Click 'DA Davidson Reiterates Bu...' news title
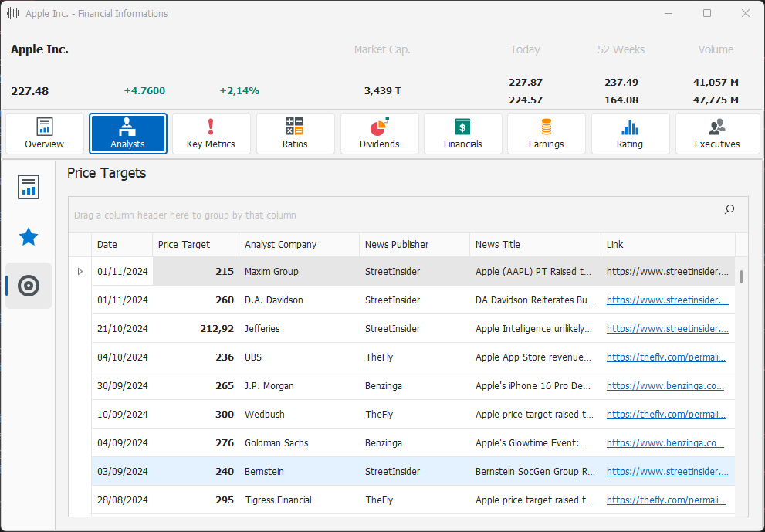The height and width of the screenshot is (532, 765). pos(535,300)
